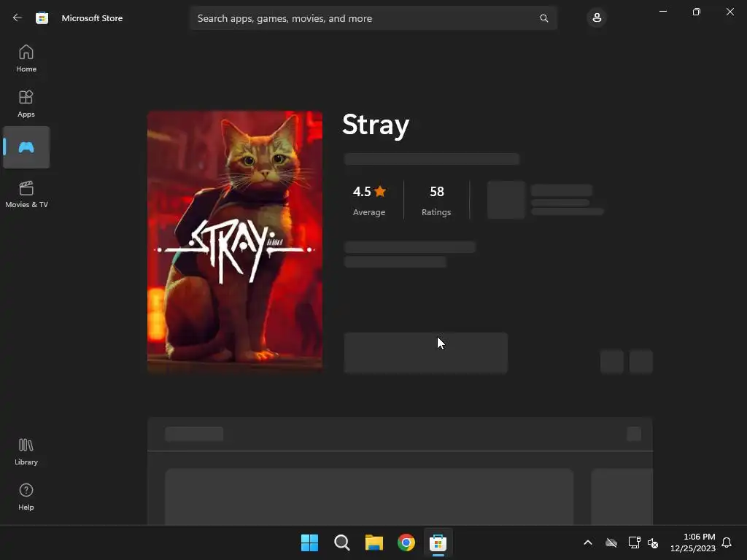
Task: Open the user account profile icon
Action: (597, 17)
